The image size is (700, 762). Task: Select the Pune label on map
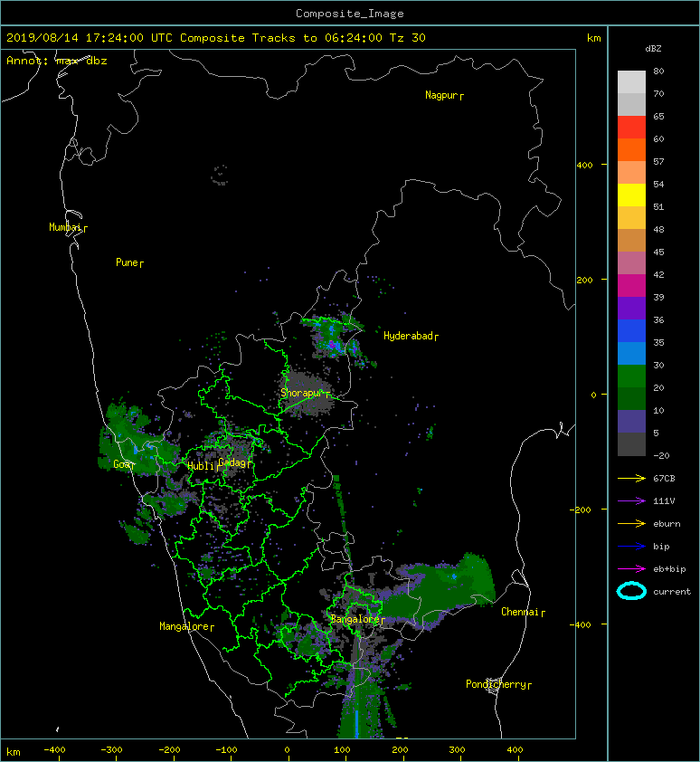coord(127,262)
